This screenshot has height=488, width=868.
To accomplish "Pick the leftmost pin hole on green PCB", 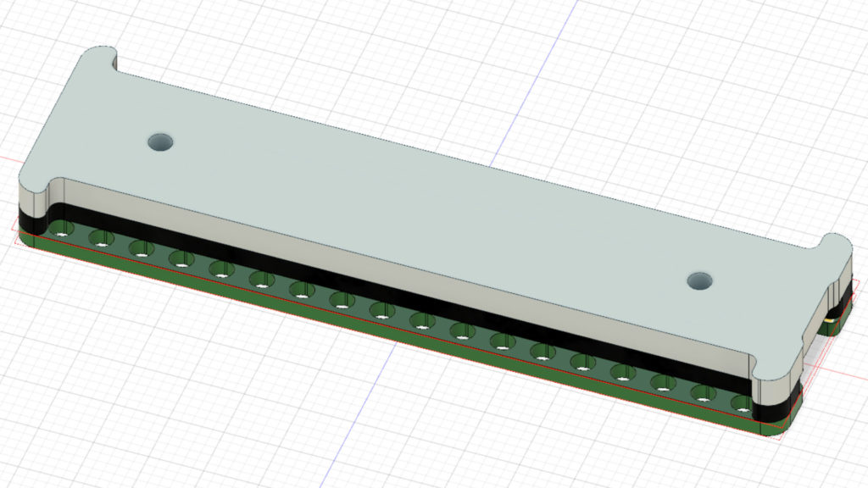I will click(x=62, y=229).
